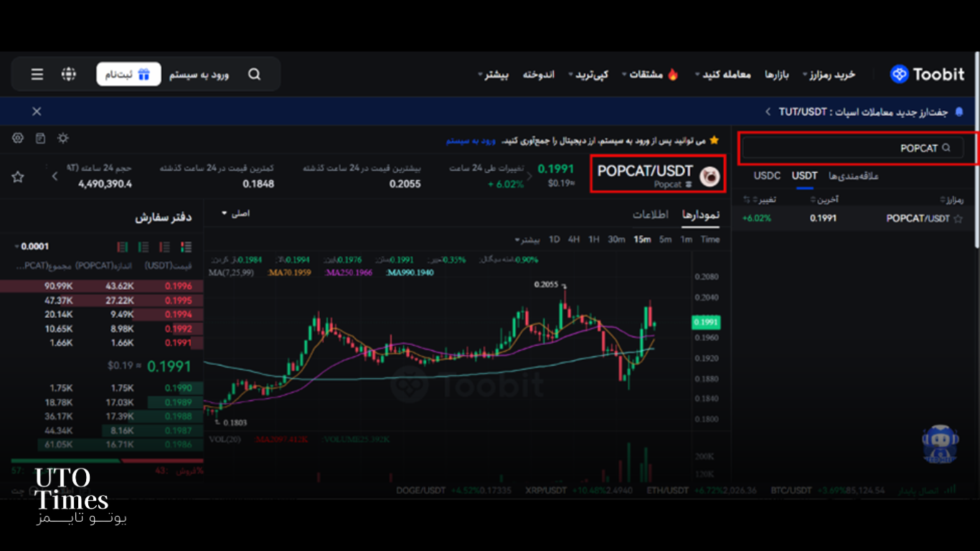Expand the خرید رمزارز menu
Screen dimensions: 980x551
click(829, 75)
